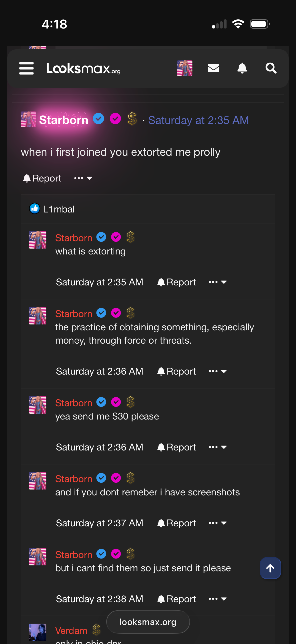Viewport: 296px width, 644px height.
Task: Open the post's Saturday at 2:35 AM timestamp
Action: click(199, 120)
